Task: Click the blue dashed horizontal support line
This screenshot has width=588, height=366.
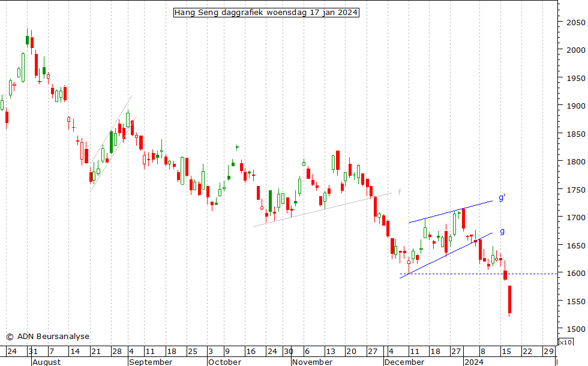Action: point(456,274)
